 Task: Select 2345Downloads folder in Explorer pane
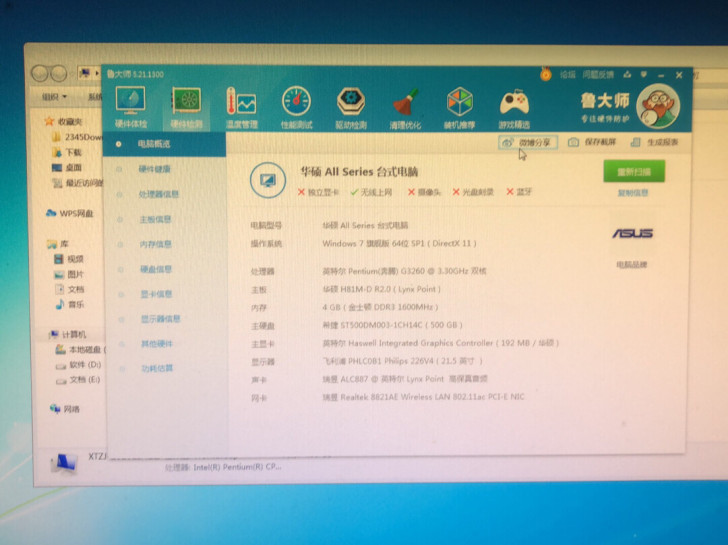(77, 137)
